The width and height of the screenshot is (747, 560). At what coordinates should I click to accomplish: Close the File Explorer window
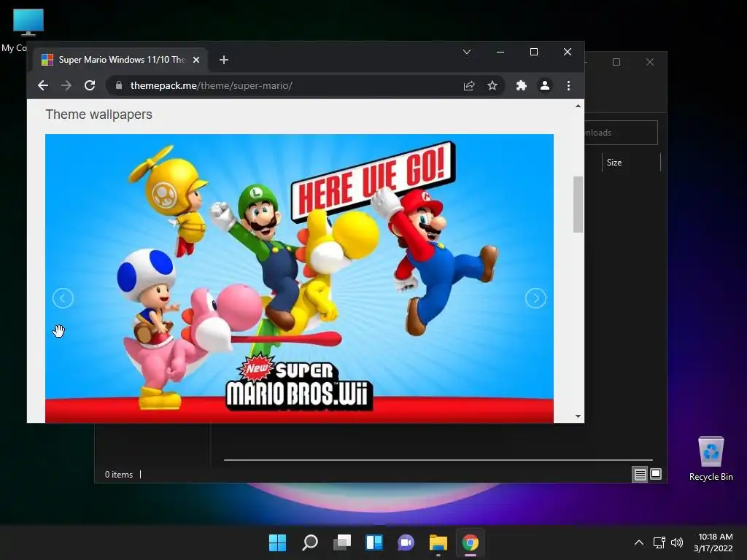(650, 63)
